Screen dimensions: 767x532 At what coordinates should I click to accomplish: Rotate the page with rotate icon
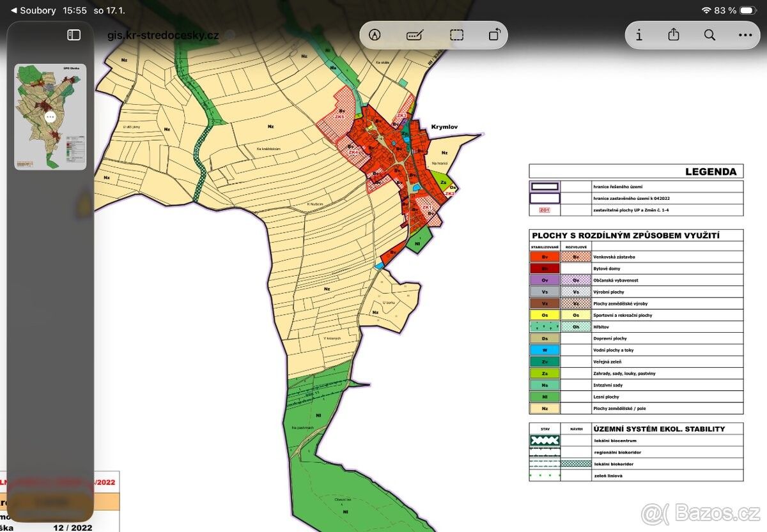[494, 35]
